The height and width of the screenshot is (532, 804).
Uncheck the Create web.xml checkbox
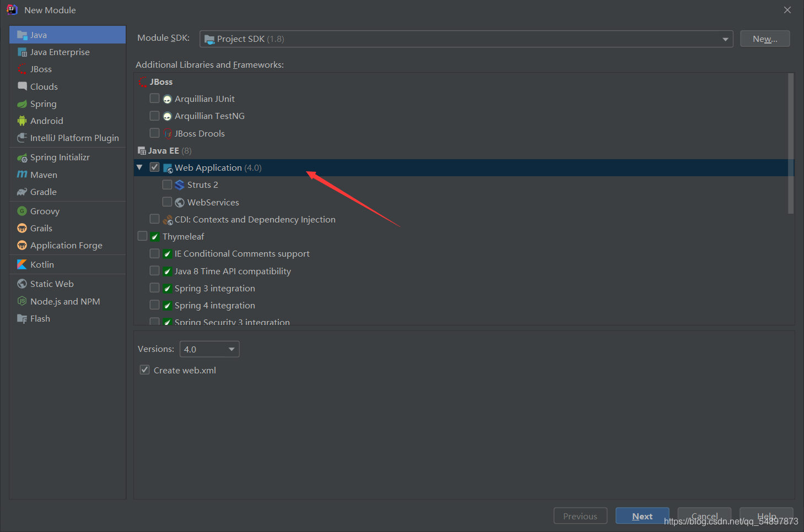point(144,370)
